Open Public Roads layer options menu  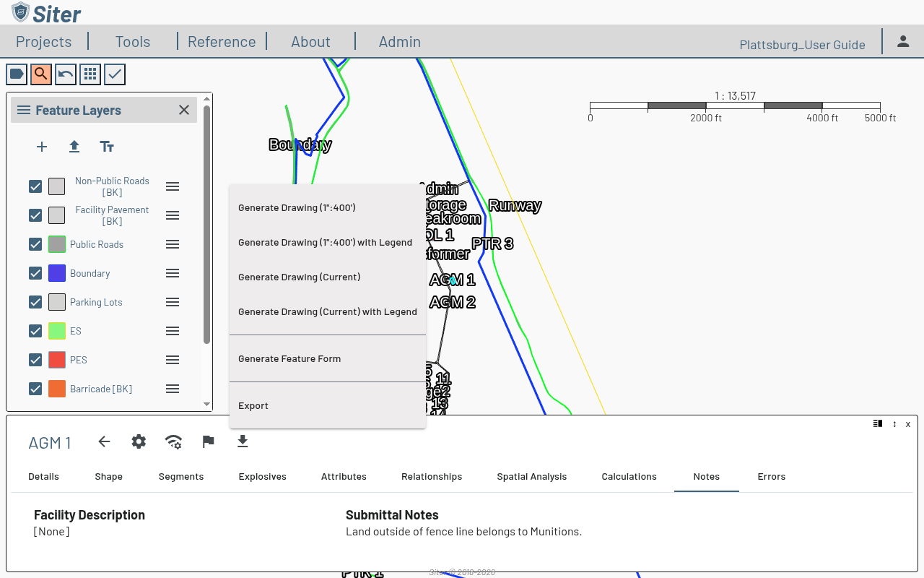click(173, 244)
